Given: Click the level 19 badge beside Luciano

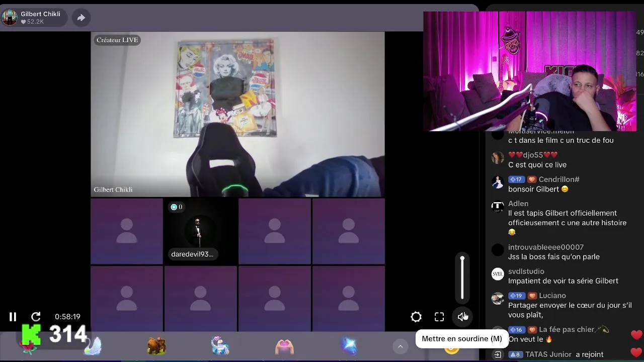Looking at the screenshot, I should 516,296.
